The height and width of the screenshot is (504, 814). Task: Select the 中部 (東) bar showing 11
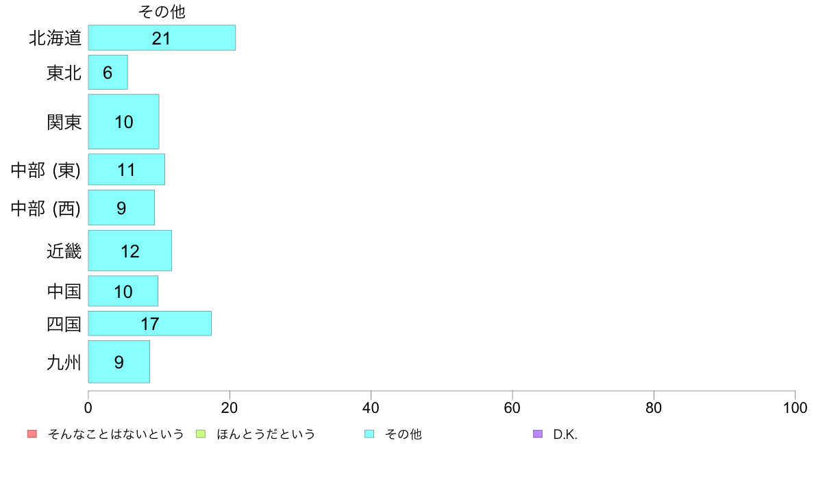127,169
